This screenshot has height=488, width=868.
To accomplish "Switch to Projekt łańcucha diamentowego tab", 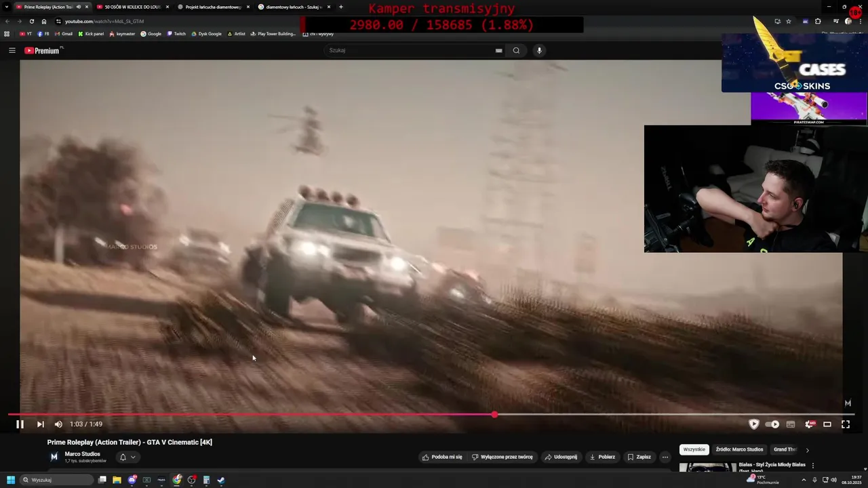I will coord(213,7).
